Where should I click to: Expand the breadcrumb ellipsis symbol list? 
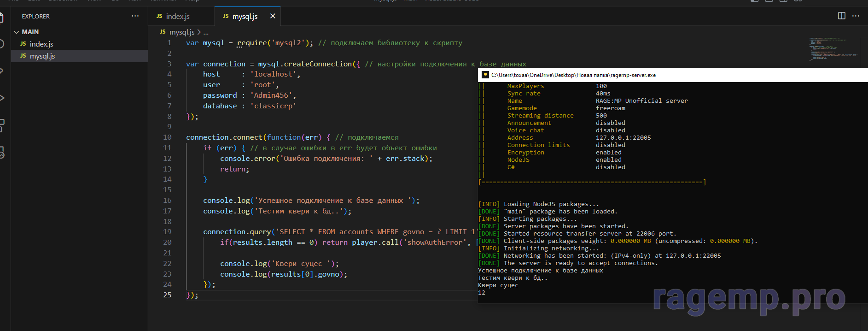pyautogui.click(x=206, y=32)
